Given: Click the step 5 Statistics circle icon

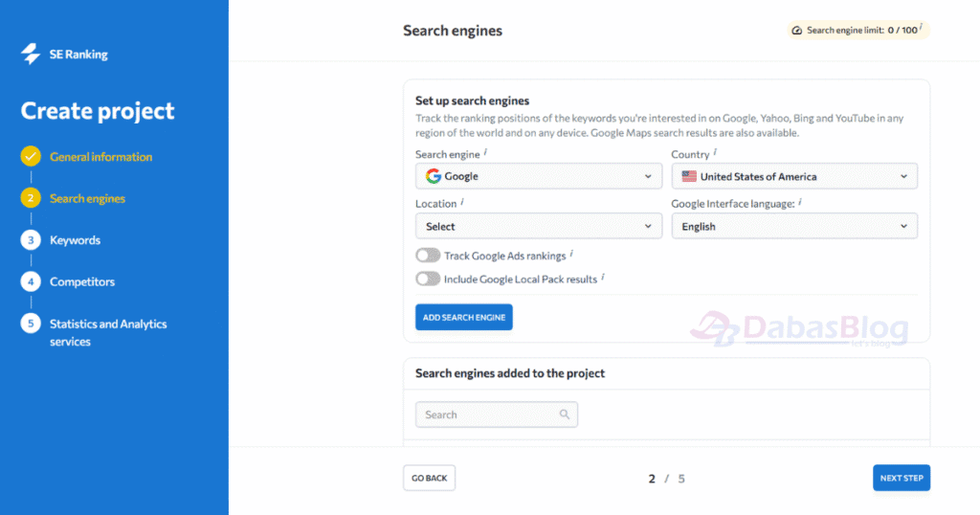Looking at the screenshot, I should [31, 324].
